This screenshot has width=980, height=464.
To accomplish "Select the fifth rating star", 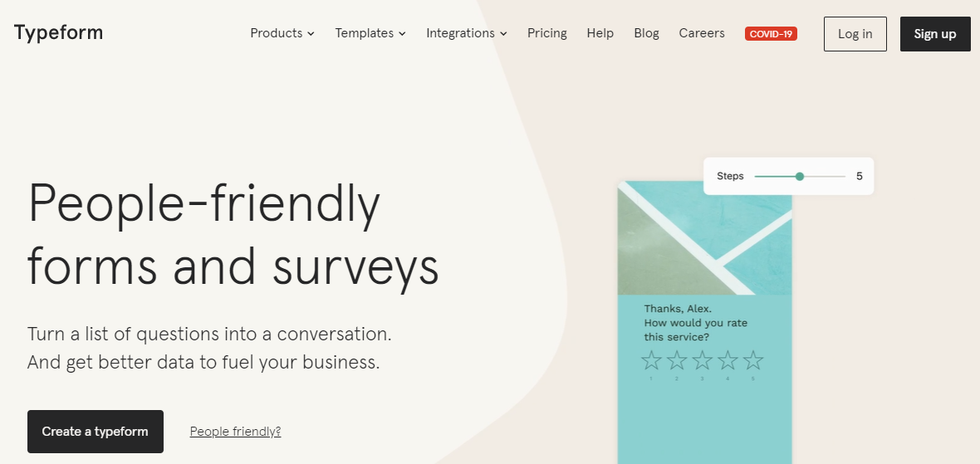I will point(753,359).
